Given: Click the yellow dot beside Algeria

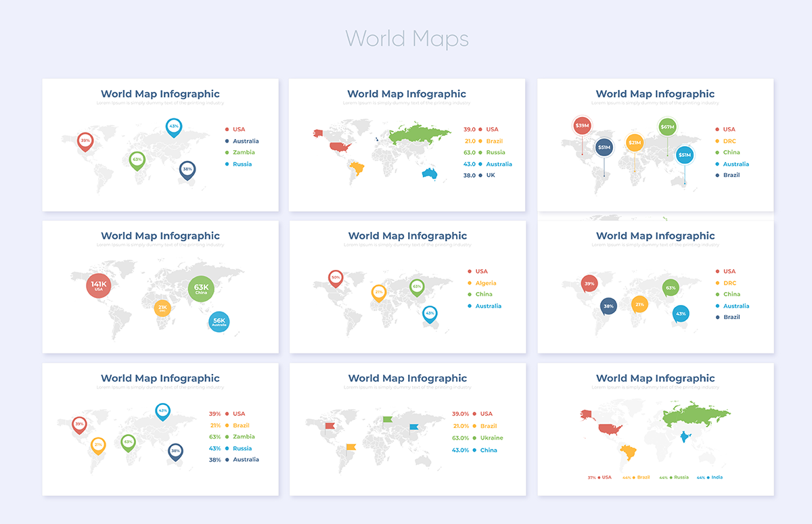Looking at the screenshot, I should (x=470, y=283).
